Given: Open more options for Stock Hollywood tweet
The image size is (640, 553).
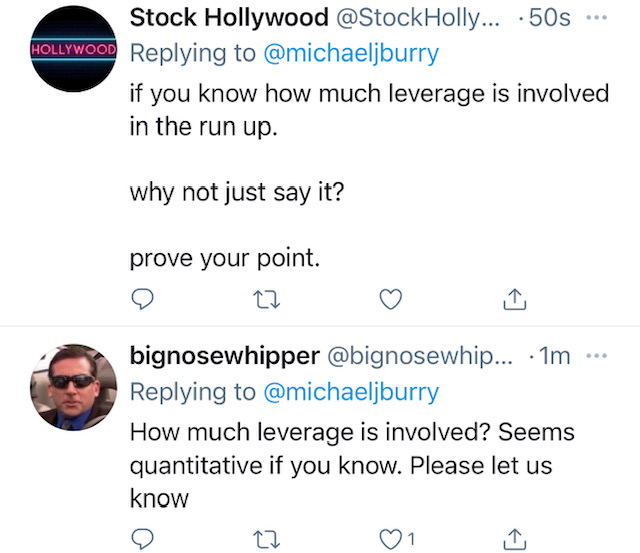Looking at the screenshot, I should click(x=597, y=17).
